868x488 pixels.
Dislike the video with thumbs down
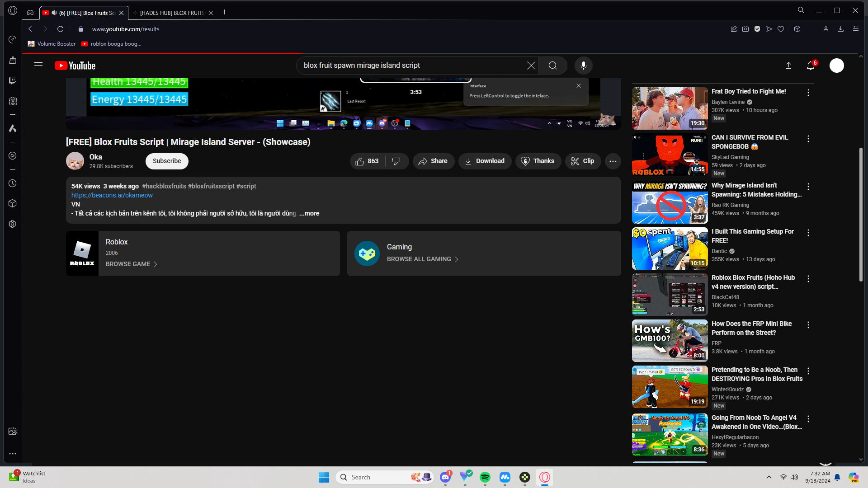[396, 161]
